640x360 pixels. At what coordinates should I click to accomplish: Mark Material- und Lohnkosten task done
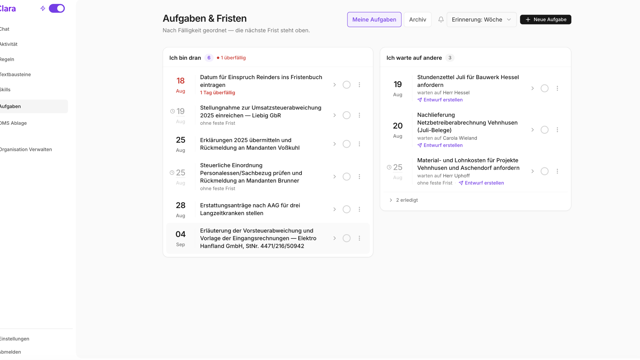(x=544, y=171)
